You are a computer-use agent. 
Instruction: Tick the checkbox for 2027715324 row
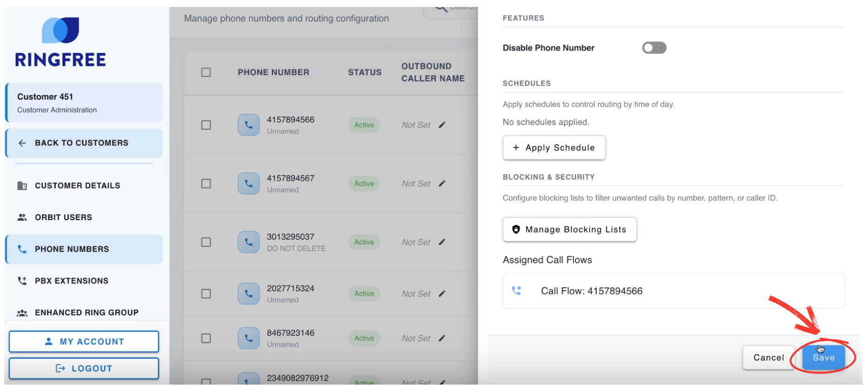[206, 294]
